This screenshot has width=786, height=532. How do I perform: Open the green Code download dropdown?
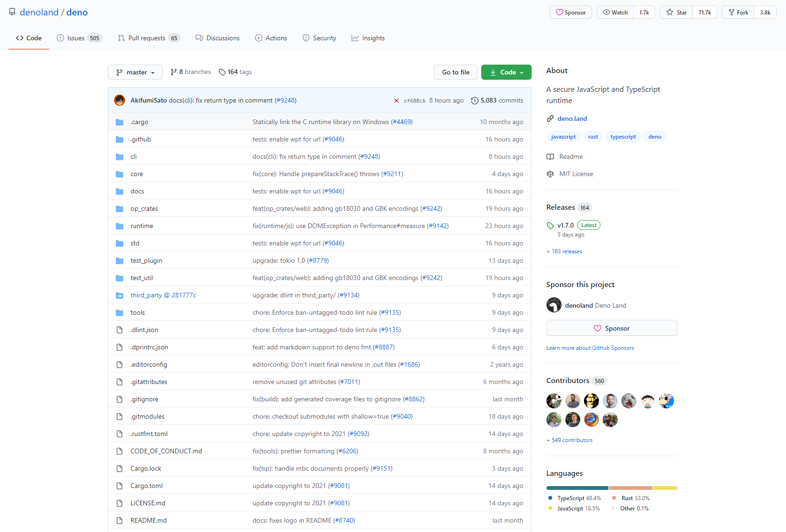[x=506, y=72]
